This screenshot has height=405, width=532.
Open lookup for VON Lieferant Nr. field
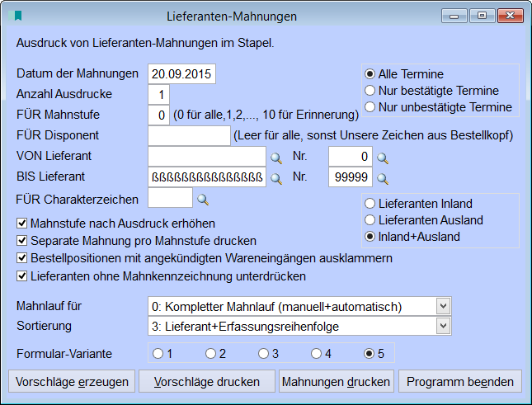[383, 156]
